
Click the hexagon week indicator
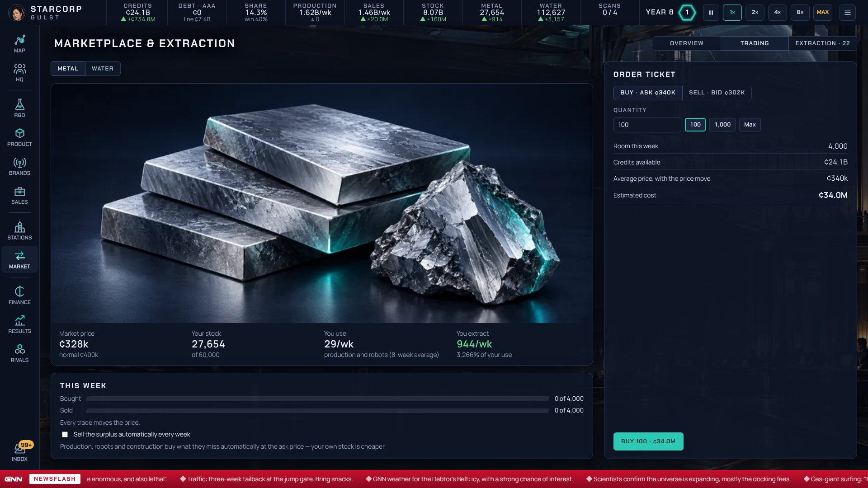(687, 13)
